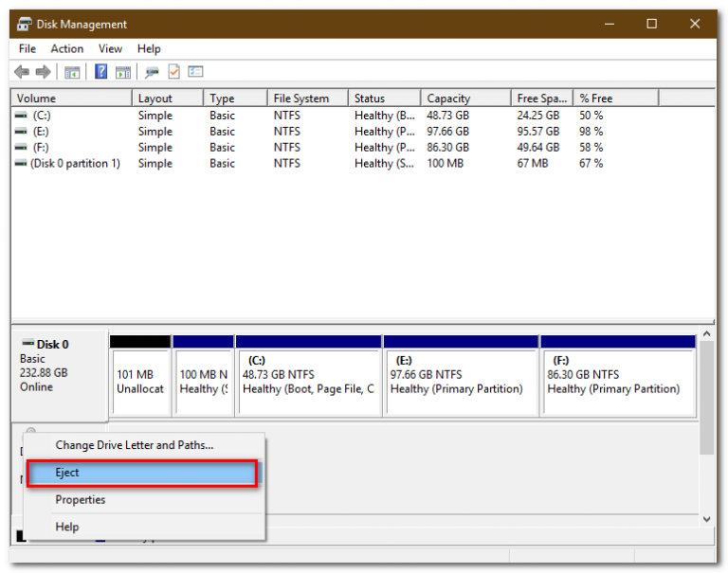Open the View menu
The image size is (728, 573).
point(110,48)
